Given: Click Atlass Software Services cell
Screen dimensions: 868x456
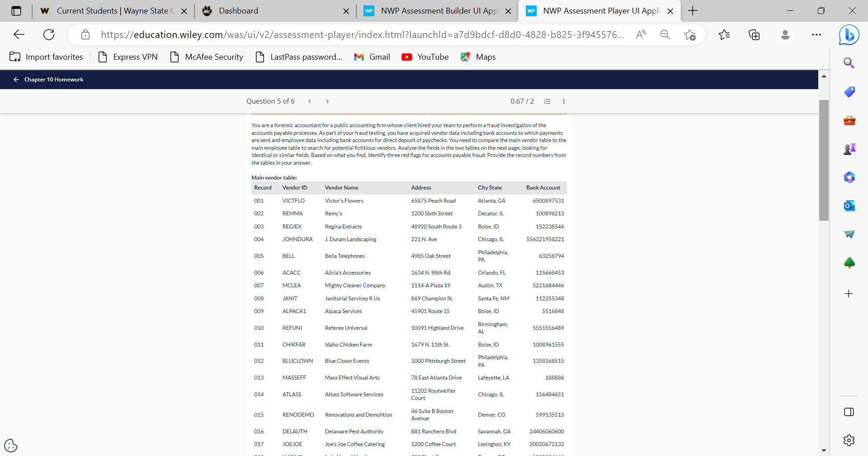Looking at the screenshot, I should coord(354,394).
